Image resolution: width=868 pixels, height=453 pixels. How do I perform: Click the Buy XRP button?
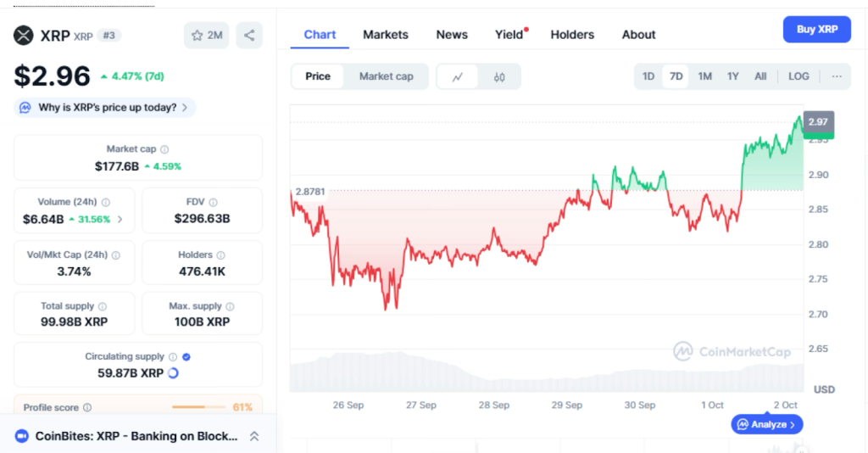point(817,30)
